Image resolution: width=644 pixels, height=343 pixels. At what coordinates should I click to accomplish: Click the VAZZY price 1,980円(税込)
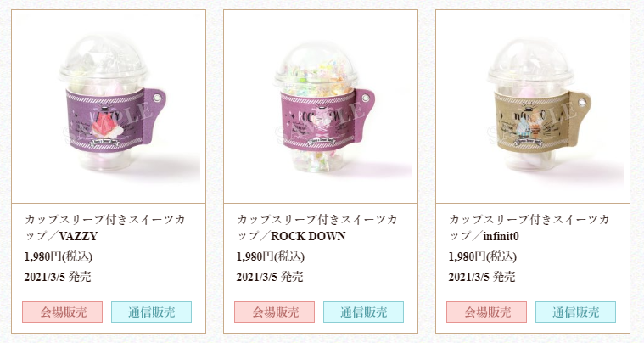[x=59, y=256]
